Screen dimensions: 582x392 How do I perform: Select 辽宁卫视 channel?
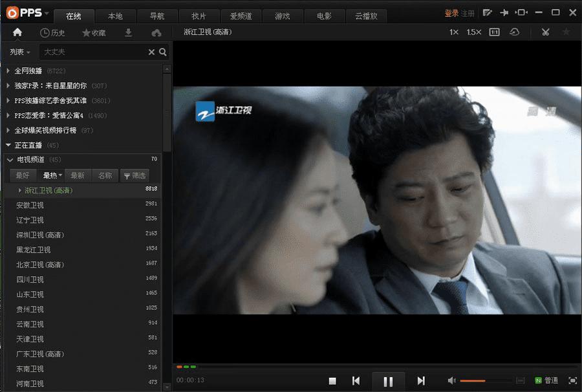tap(81, 220)
